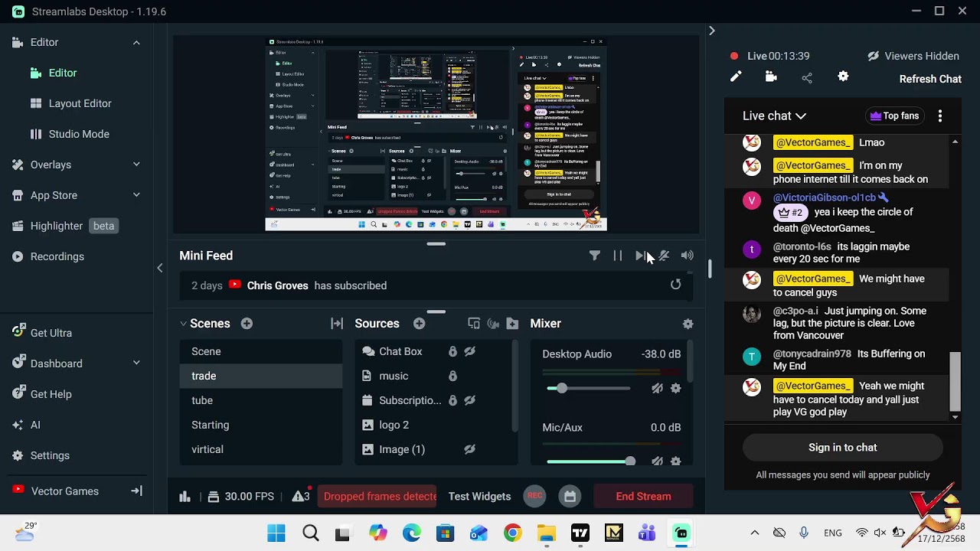The width and height of the screenshot is (980, 551).
Task: Open the schedule stream calendar icon
Action: click(x=570, y=496)
